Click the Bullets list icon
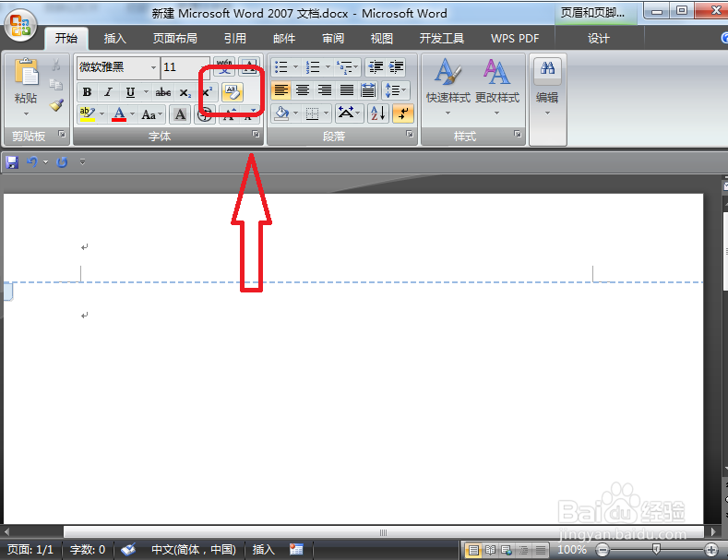Screen dimensions: 728x560 point(281,66)
